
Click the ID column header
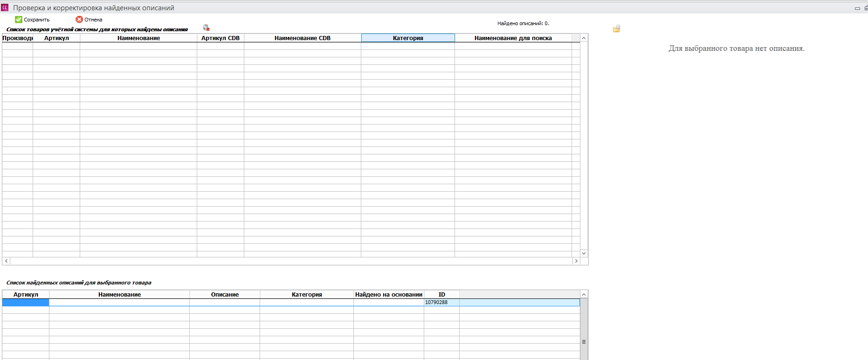click(441, 295)
